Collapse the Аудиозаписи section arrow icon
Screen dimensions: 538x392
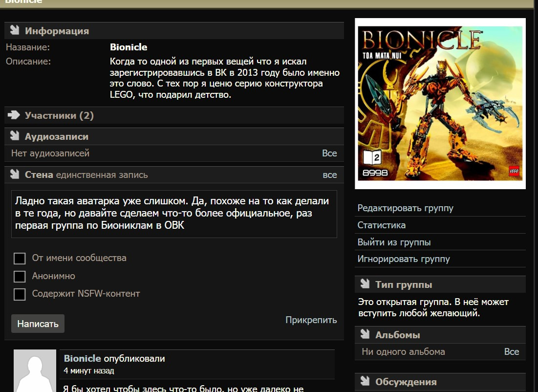[x=14, y=136]
